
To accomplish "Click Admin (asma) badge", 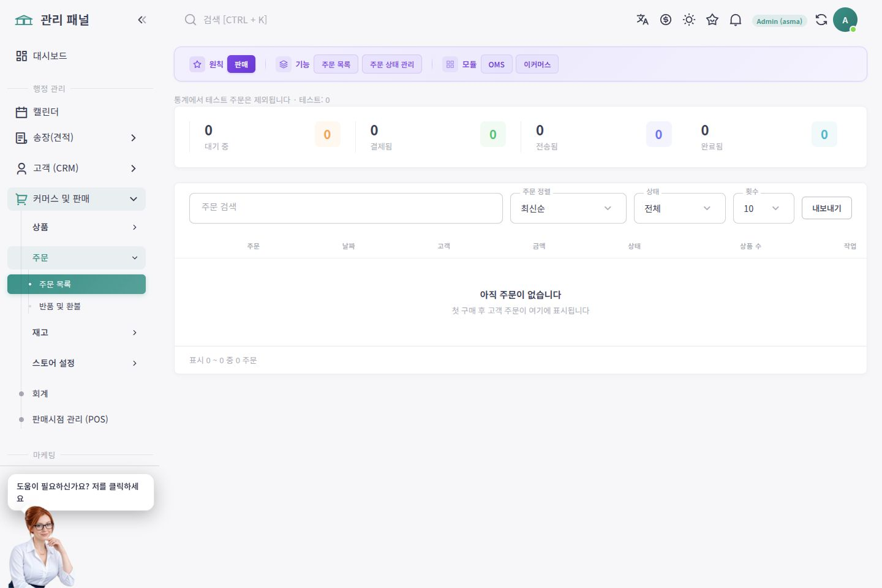I will coord(779,21).
